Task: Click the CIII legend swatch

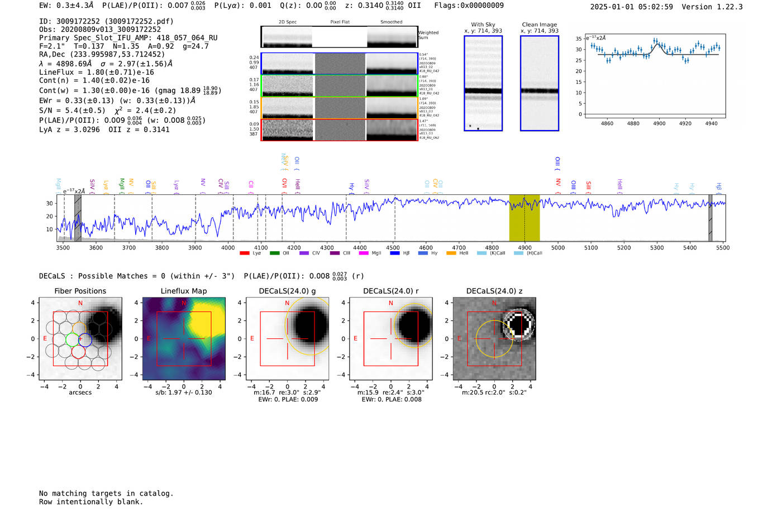Action: pos(335,253)
